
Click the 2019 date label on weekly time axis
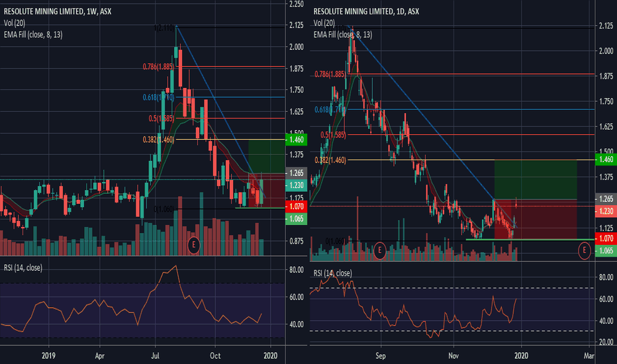(x=48, y=356)
